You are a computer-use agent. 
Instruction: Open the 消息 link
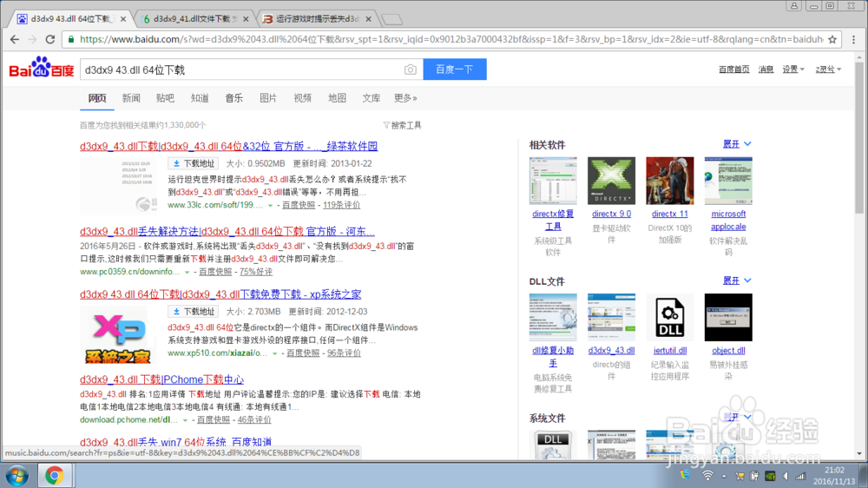tap(766, 69)
